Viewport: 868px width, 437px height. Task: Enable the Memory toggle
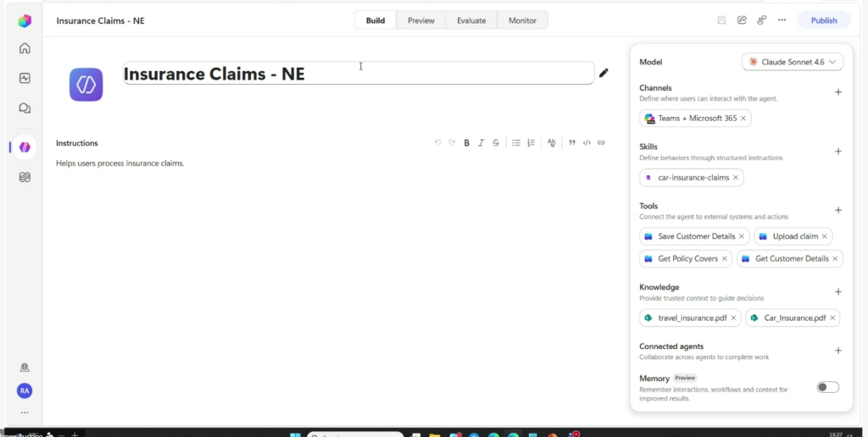click(828, 387)
